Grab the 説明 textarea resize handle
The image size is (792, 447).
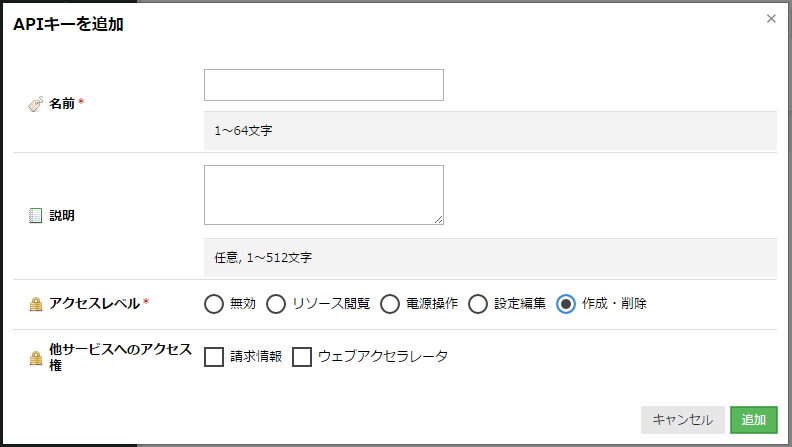pos(438,220)
